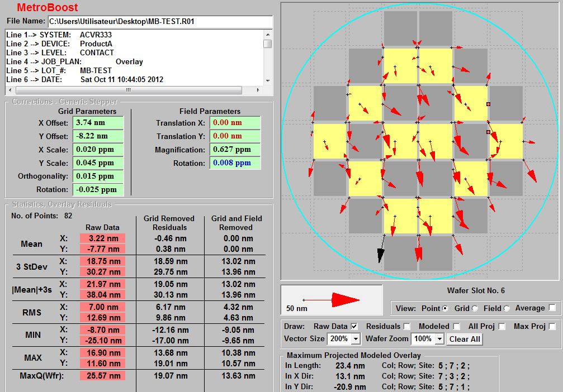Screen dimensions: 563x392
Task: Tick the Max Proj checkbox
Action: (552, 326)
